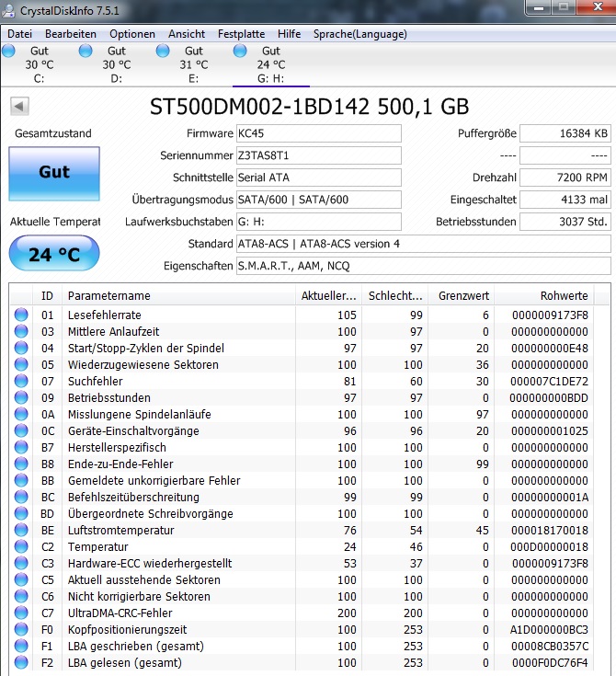Image resolution: width=616 pixels, height=676 pixels.
Task: Click status orb for Betriebsstunden 09 row
Action: 21,397
